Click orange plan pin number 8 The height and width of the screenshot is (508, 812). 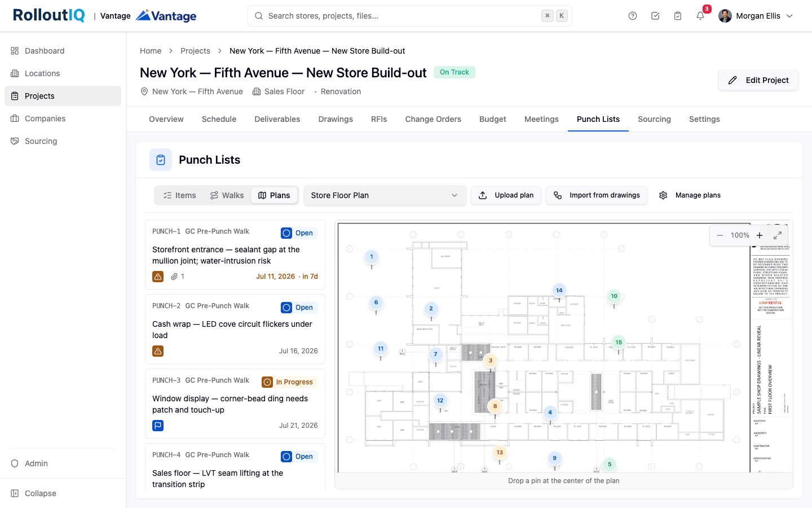tap(495, 406)
